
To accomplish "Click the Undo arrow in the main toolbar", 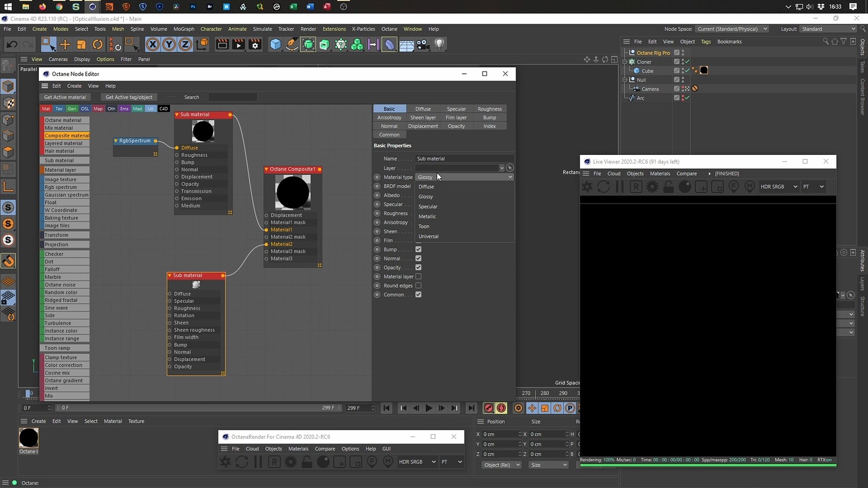I will (12, 45).
